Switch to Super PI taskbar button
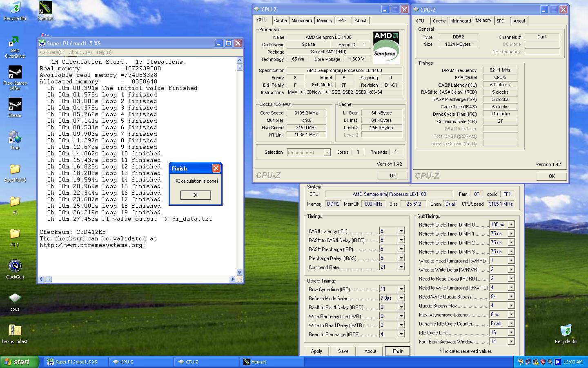The width and height of the screenshot is (588, 368). (76, 362)
